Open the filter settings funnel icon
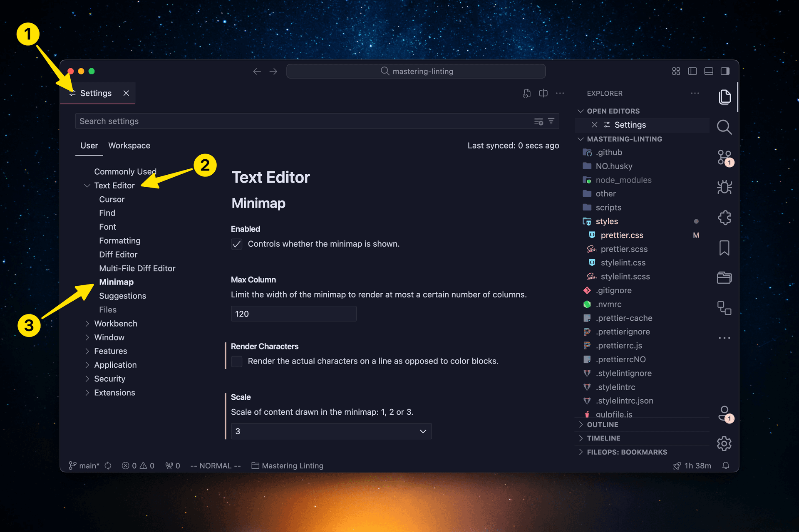This screenshot has width=799, height=532. [x=551, y=121]
